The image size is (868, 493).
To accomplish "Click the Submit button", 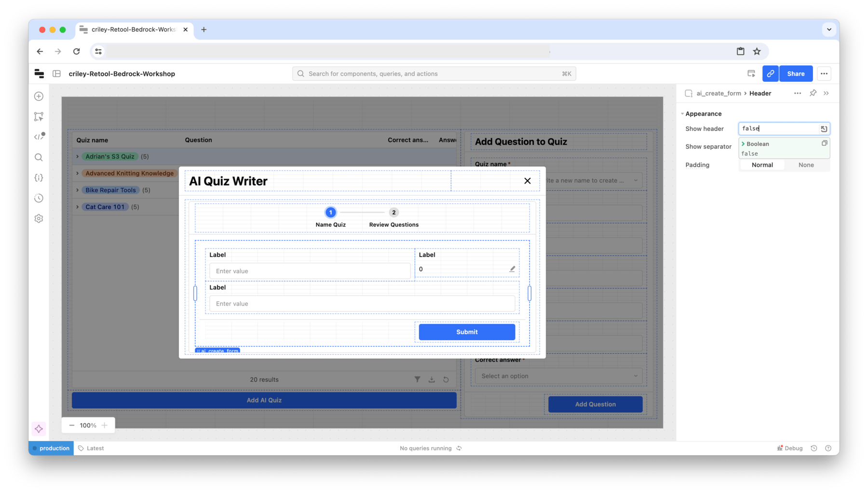I will [467, 332].
